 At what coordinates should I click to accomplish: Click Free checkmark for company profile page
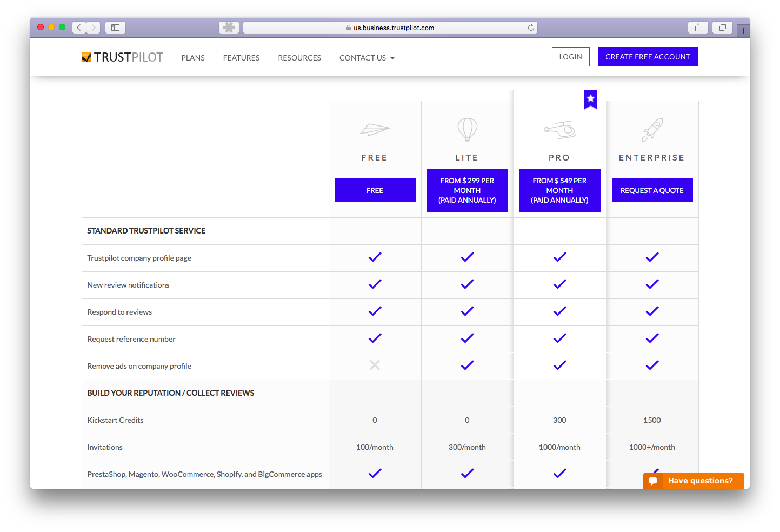coord(375,257)
